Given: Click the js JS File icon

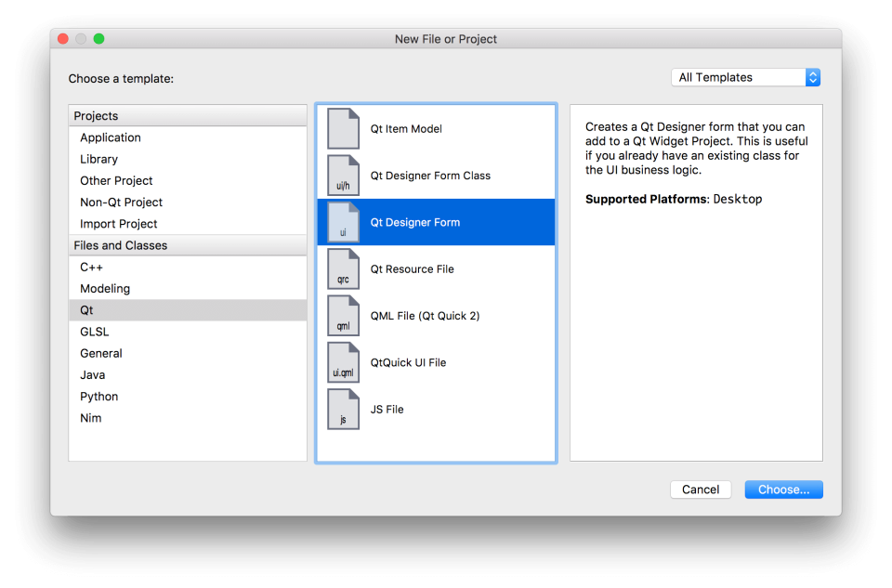Looking at the screenshot, I should [x=343, y=410].
